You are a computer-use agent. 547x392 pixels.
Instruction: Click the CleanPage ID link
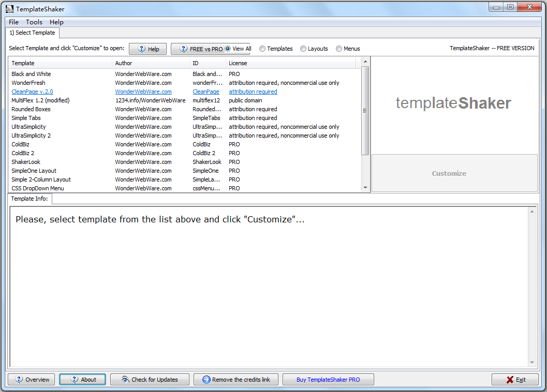[206, 92]
